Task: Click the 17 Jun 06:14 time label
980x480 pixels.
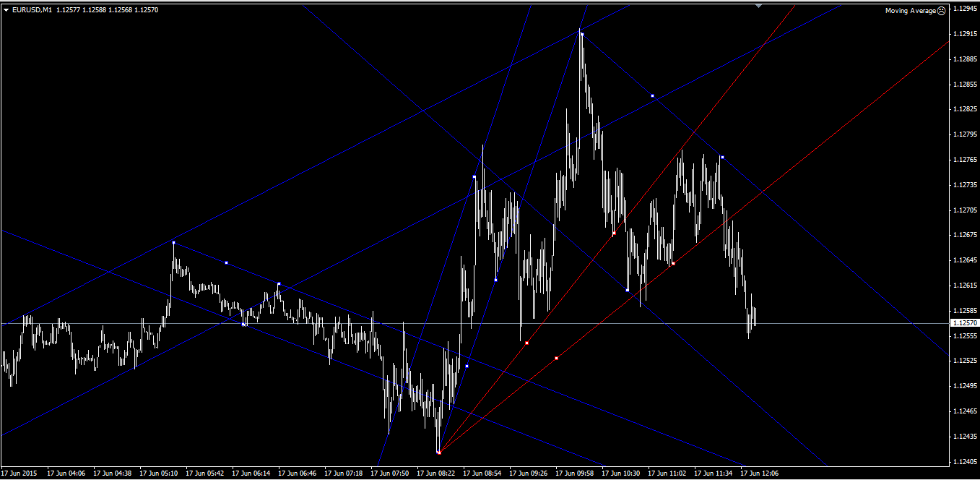Action: point(251,473)
